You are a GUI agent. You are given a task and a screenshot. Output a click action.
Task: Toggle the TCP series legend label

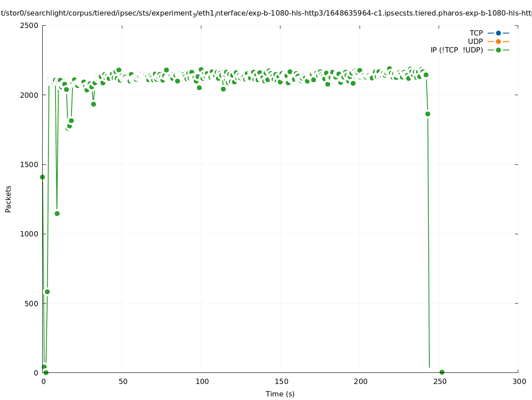click(476, 33)
